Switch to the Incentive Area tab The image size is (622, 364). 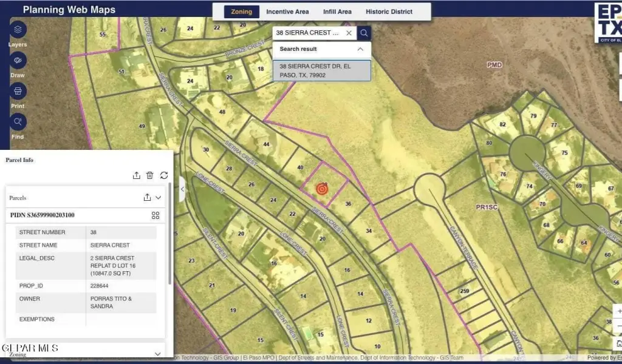(x=287, y=12)
